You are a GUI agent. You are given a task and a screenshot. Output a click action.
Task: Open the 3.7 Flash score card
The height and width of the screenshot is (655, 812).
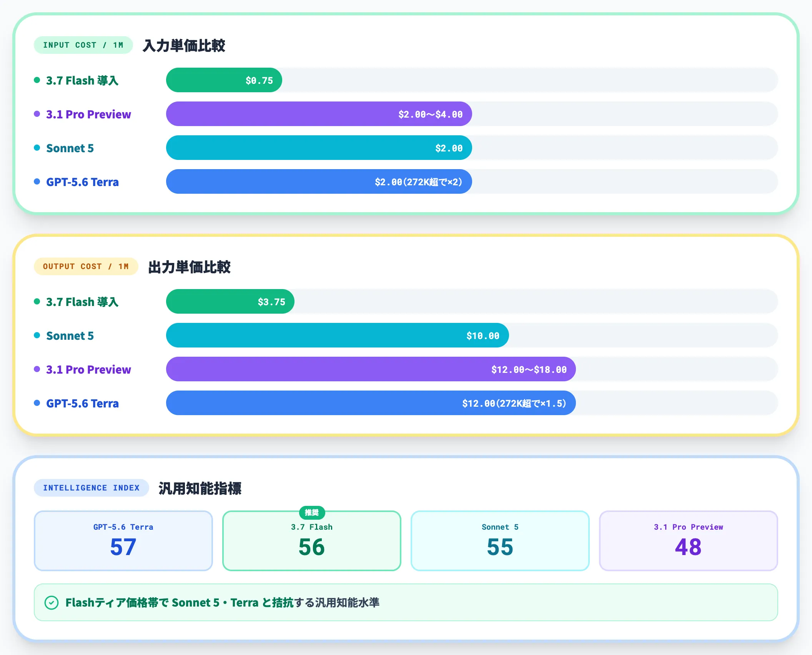[312, 541]
